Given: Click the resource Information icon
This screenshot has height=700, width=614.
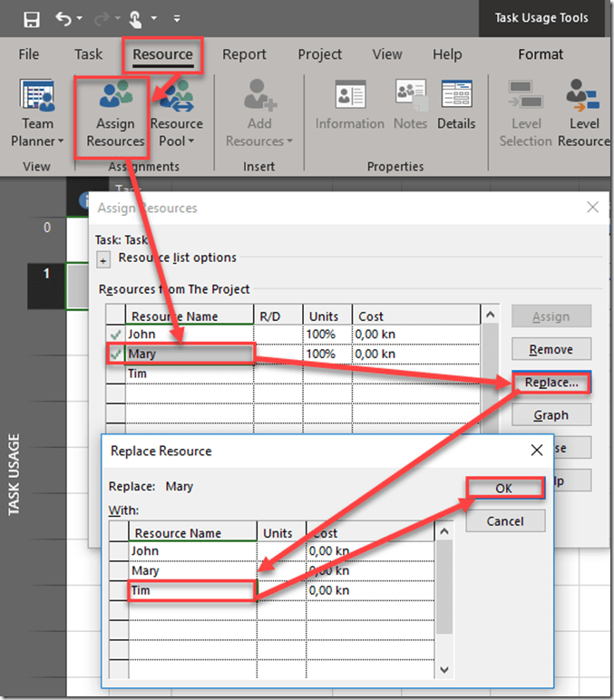Looking at the screenshot, I should pos(349,98).
